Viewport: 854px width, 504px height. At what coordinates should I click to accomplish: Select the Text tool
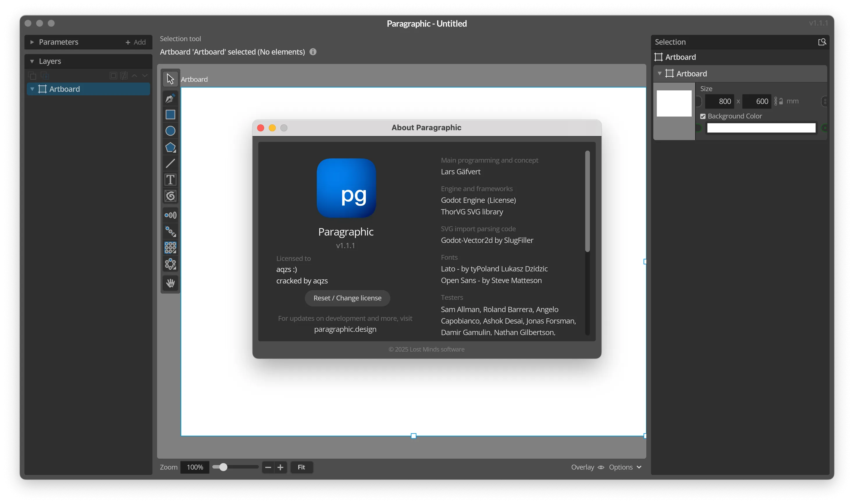[170, 180]
